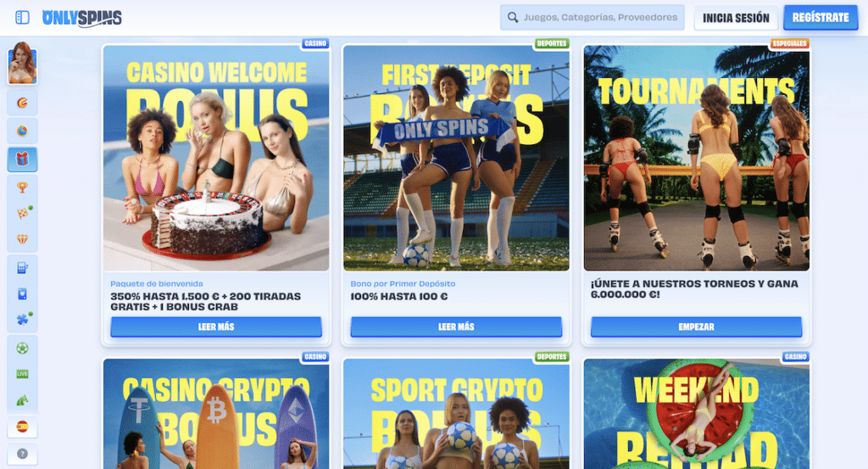Click EMPEZAR on the tournaments card

[x=696, y=327]
